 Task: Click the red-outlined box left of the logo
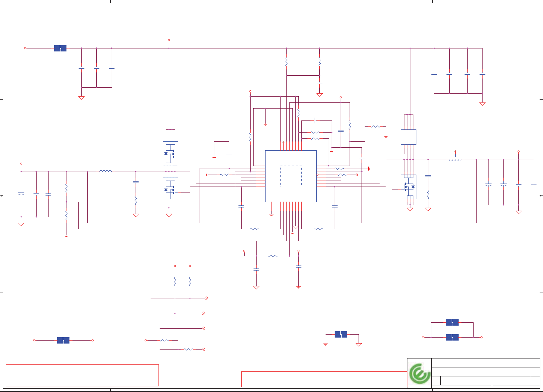point(324,379)
